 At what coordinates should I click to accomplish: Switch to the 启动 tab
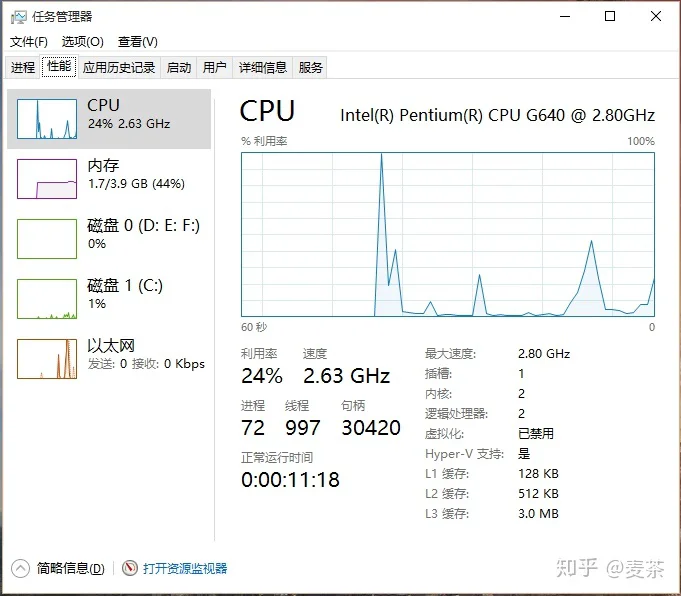(179, 67)
